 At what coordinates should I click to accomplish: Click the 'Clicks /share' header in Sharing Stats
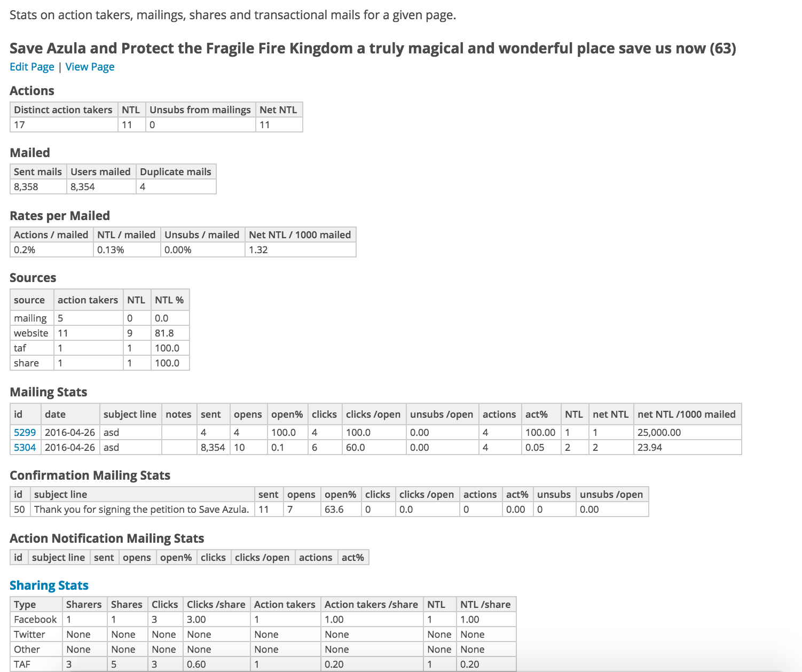pos(216,604)
